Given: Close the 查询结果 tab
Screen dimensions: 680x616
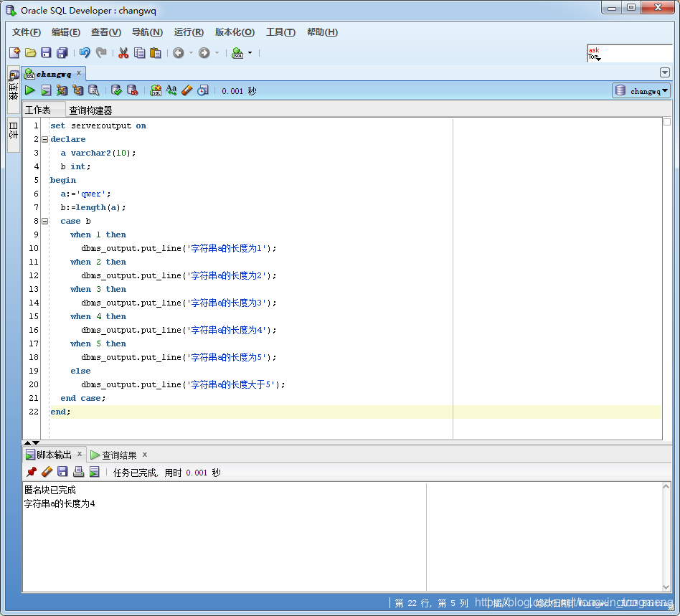Looking at the screenshot, I should (145, 455).
